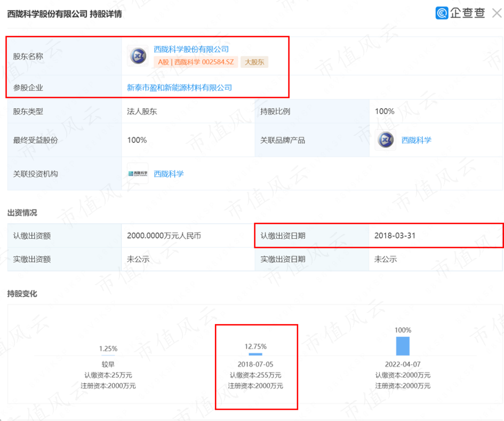The image size is (504, 421).
Task: Select the 较早 chart label
Action: coord(108,365)
